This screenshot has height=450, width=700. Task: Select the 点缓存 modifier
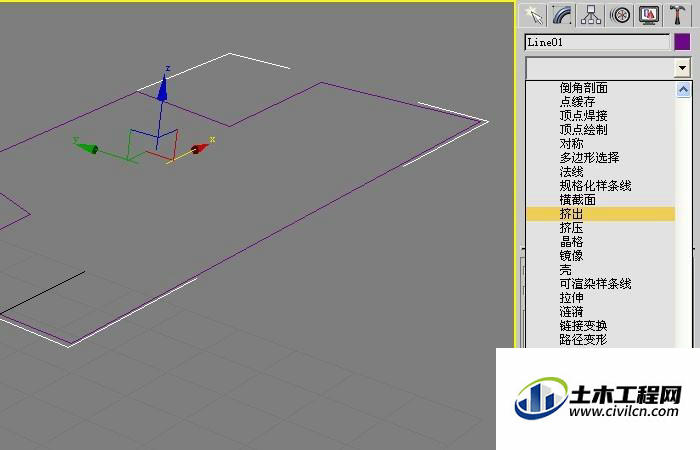(577, 102)
